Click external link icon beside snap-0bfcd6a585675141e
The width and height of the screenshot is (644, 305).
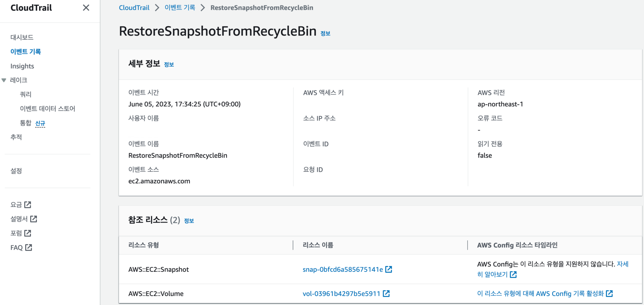tap(389, 269)
